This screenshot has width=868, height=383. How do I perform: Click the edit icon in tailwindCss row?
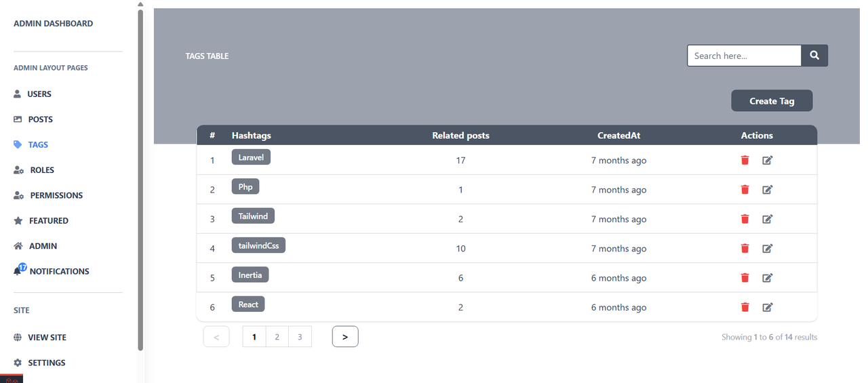tap(768, 248)
